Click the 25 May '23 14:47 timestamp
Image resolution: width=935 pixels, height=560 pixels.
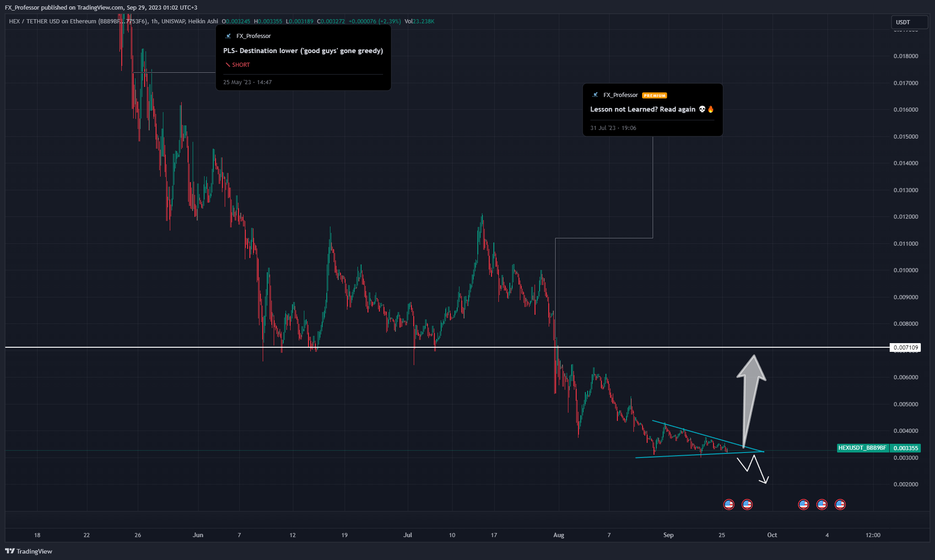point(248,82)
